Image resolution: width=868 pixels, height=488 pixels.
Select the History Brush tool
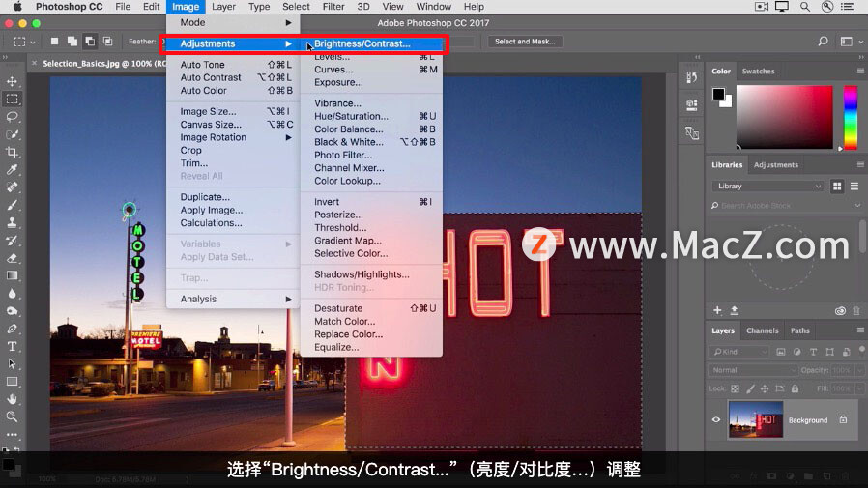point(12,241)
